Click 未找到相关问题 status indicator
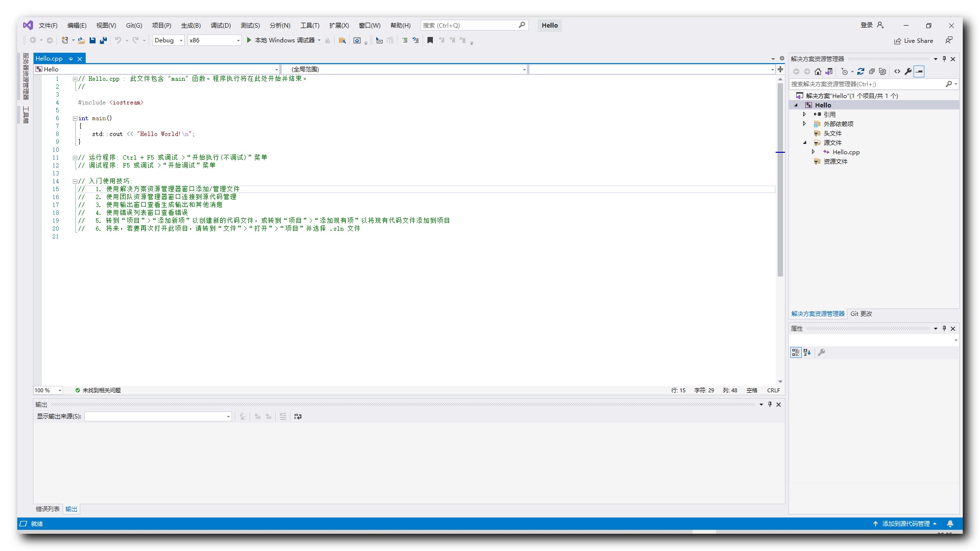 point(98,390)
